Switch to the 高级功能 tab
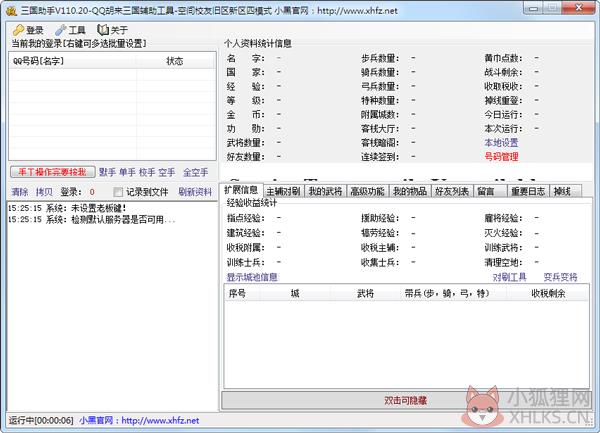 coord(368,191)
